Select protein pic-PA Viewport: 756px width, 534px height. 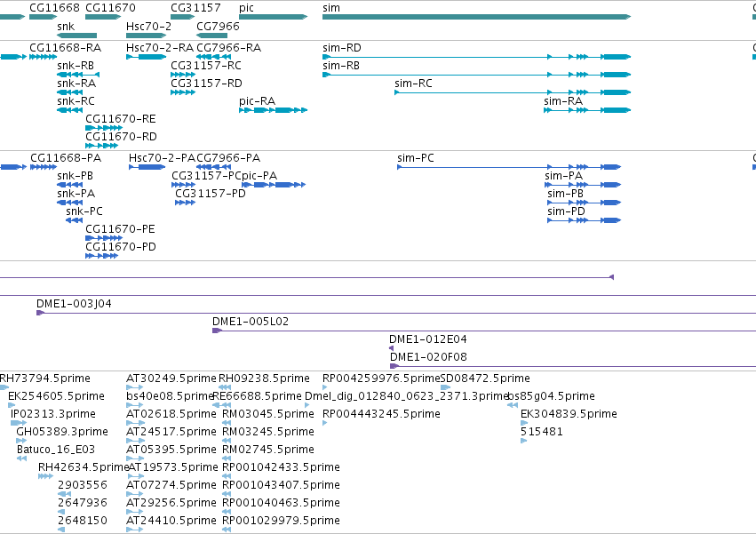coord(274,185)
